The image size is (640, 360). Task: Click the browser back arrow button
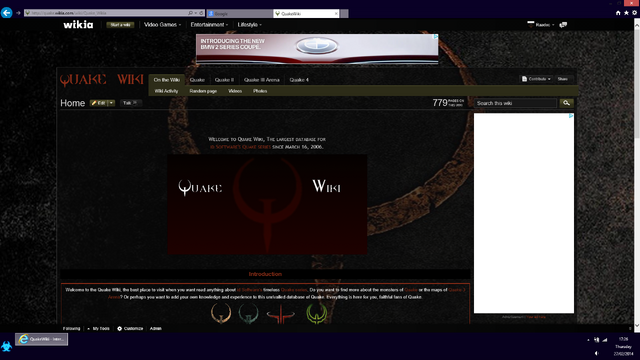tap(7, 13)
